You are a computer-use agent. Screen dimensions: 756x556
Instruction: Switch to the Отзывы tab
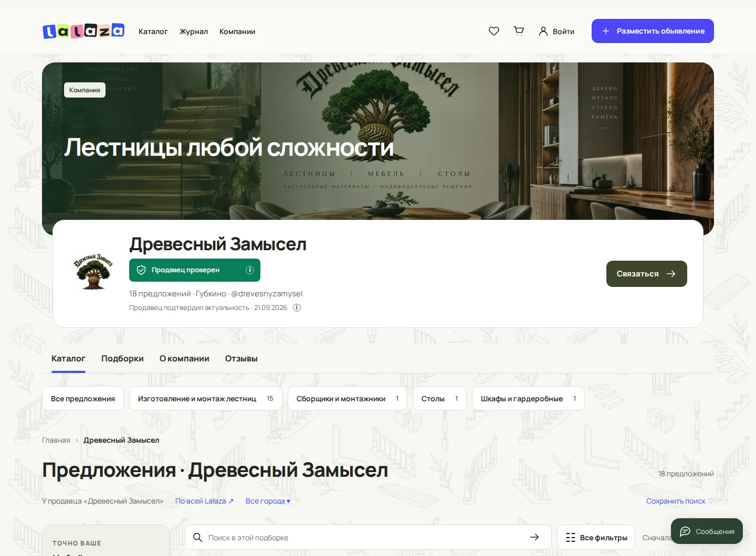point(241,359)
